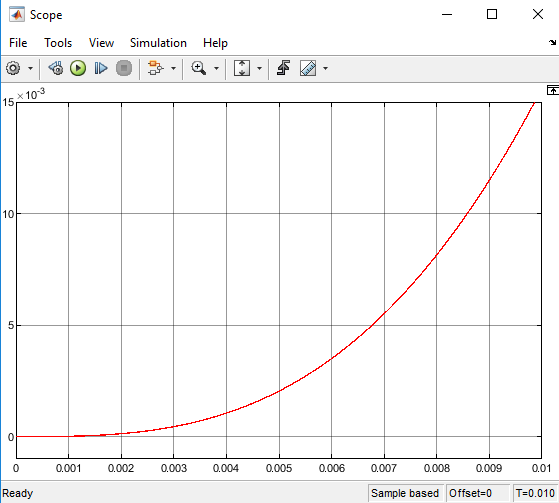The width and height of the screenshot is (559, 503).
Task: Open the Triggers tool icon
Action: 283,68
